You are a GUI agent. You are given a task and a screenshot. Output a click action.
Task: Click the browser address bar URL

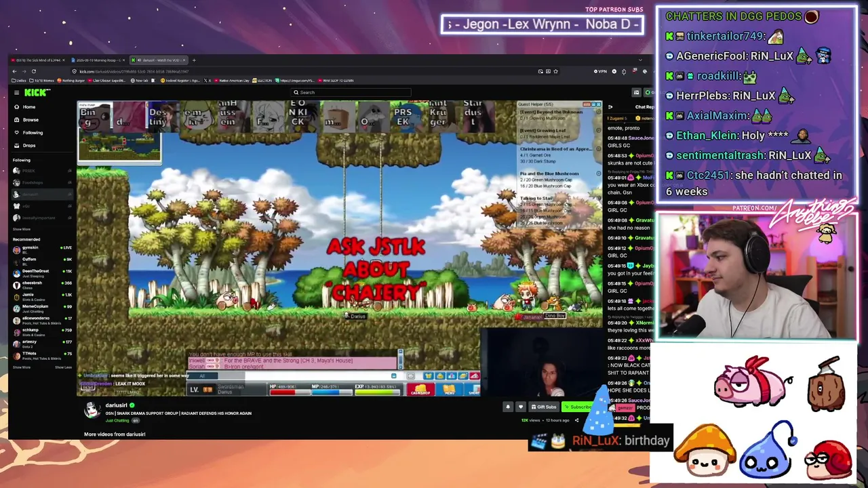pos(134,71)
